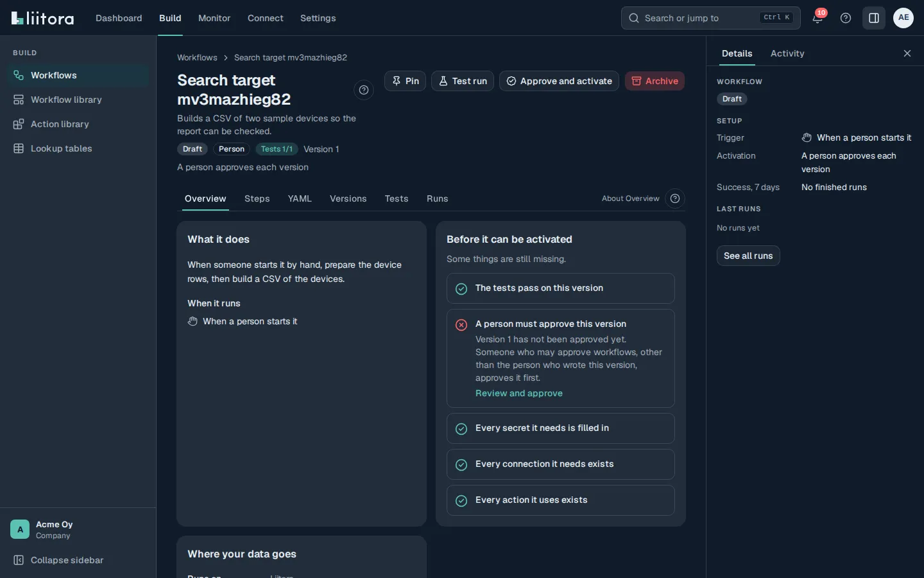The height and width of the screenshot is (578, 924).
Task: Switch to the Versions tab
Action: coord(348,198)
